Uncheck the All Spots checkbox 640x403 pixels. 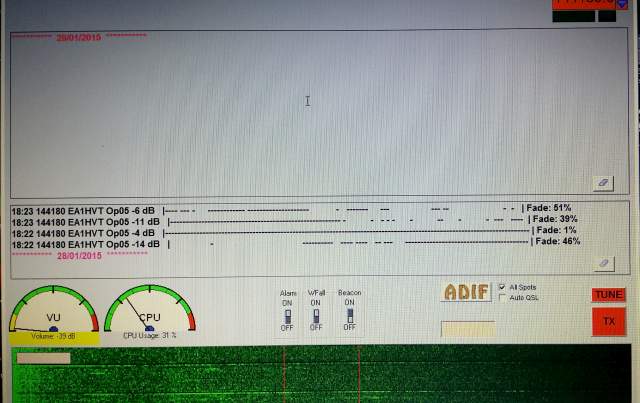[x=502, y=287]
